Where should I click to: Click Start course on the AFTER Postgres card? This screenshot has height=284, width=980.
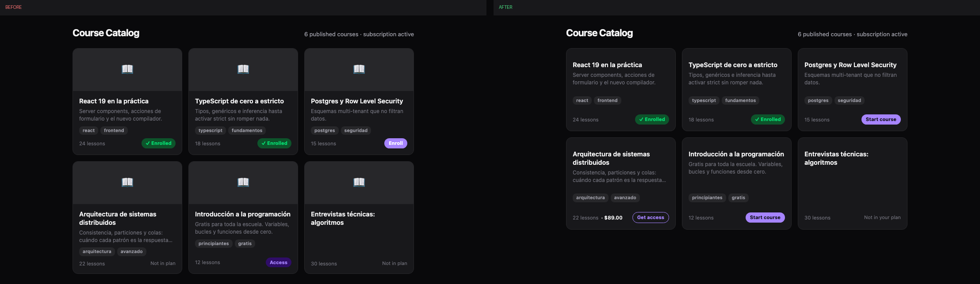pos(881,119)
